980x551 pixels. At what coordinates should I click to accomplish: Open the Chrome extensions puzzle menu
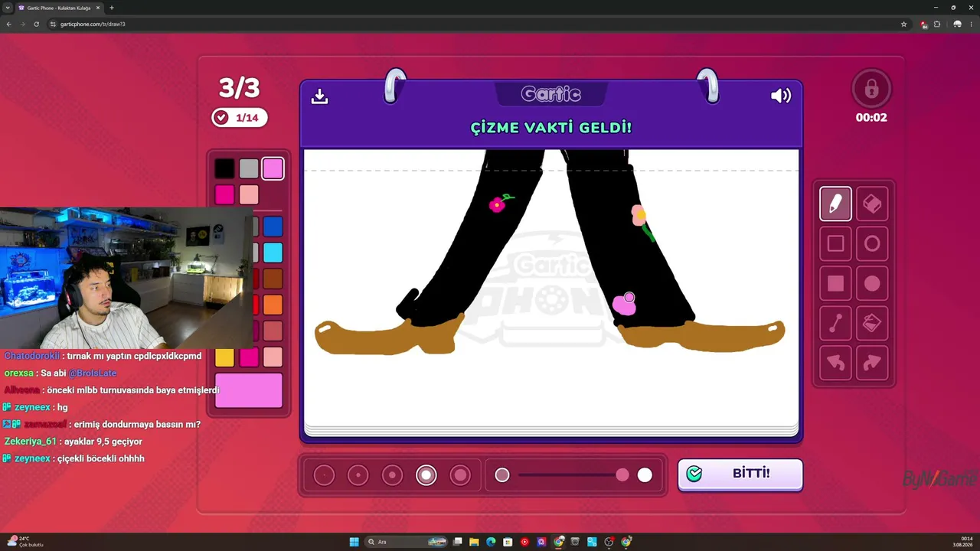tap(936, 24)
